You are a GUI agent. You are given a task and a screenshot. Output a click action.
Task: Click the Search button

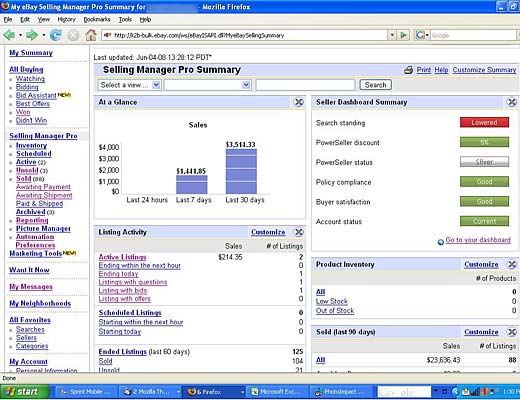pyautogui.click(x=375, y=85)
